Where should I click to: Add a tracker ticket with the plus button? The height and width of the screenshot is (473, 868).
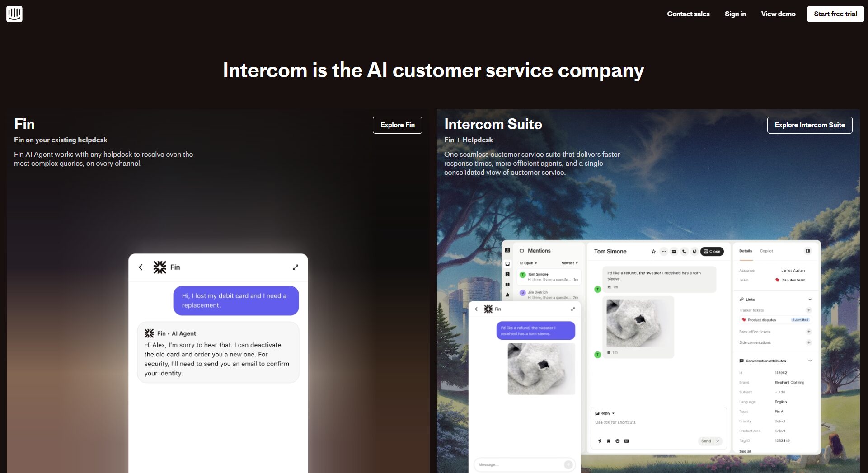click(x=809, y=310)
